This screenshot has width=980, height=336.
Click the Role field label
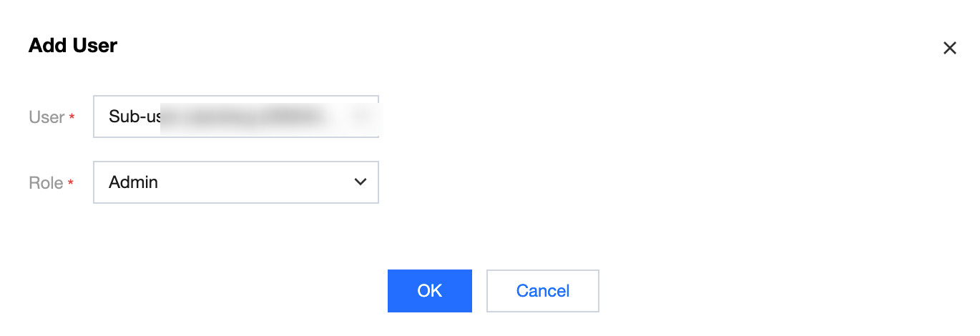coord(46,183)
